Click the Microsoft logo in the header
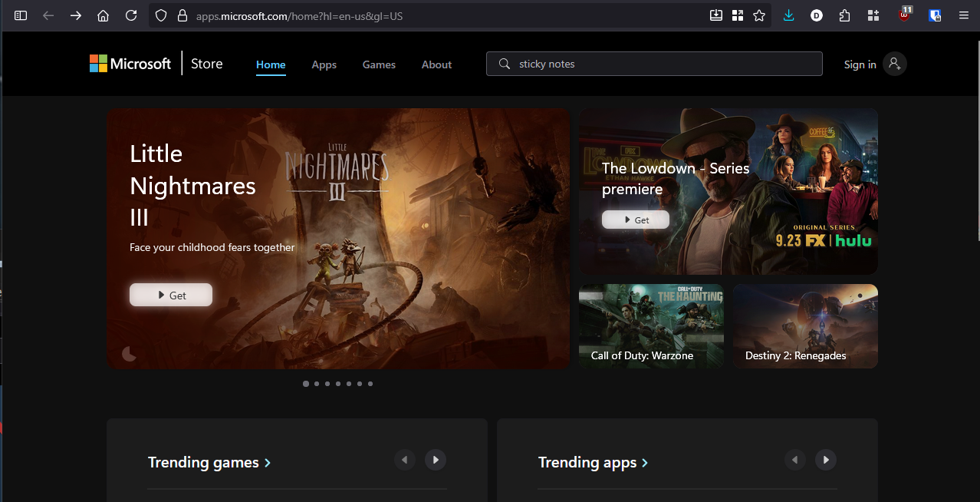This screenshot has width=980, height=502. [130, 64]
